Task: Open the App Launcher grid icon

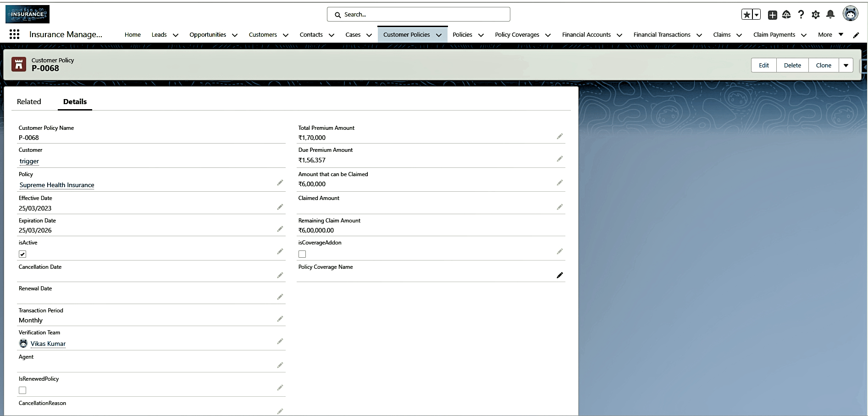Action: 14,34
